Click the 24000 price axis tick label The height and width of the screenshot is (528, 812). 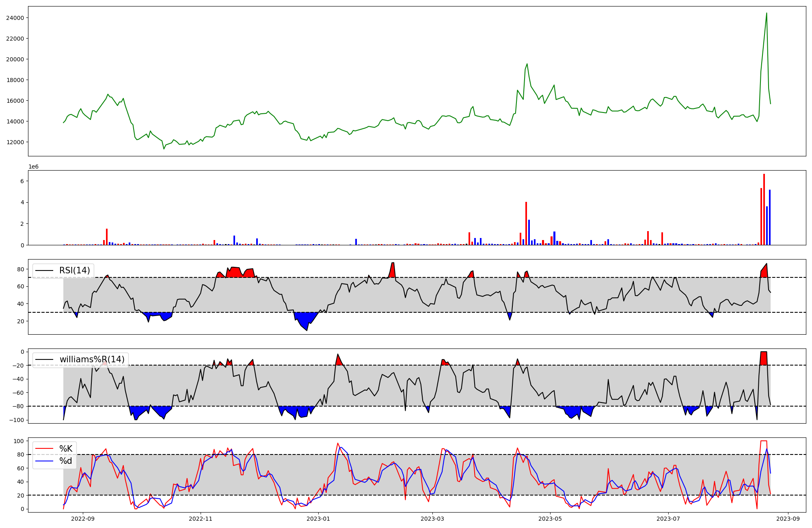(15, 18)
